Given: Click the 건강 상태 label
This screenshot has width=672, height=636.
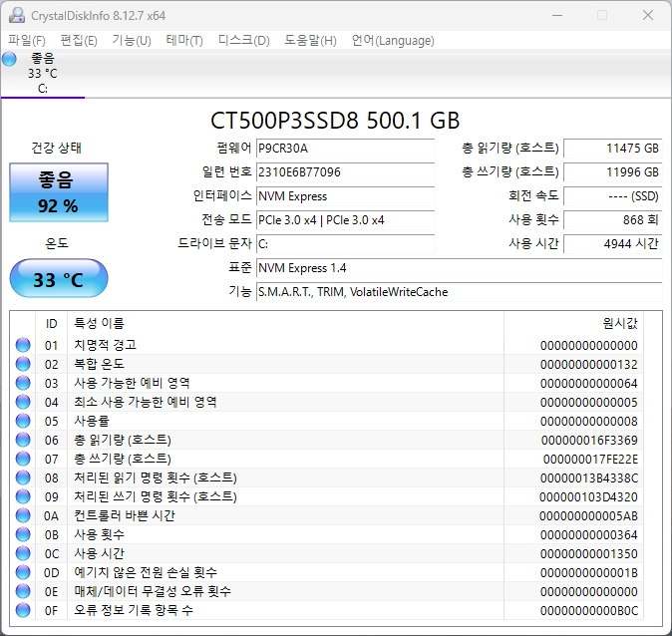Looking at the screenshot, I should coord(56,149).
